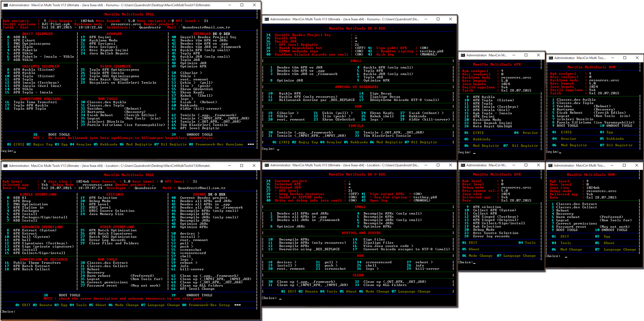This screenshot has width=644, height=321.
Task: Select 'Convert Unicode escapes to UTF-8 (smali)'
Action: click(x=407, y=249)
